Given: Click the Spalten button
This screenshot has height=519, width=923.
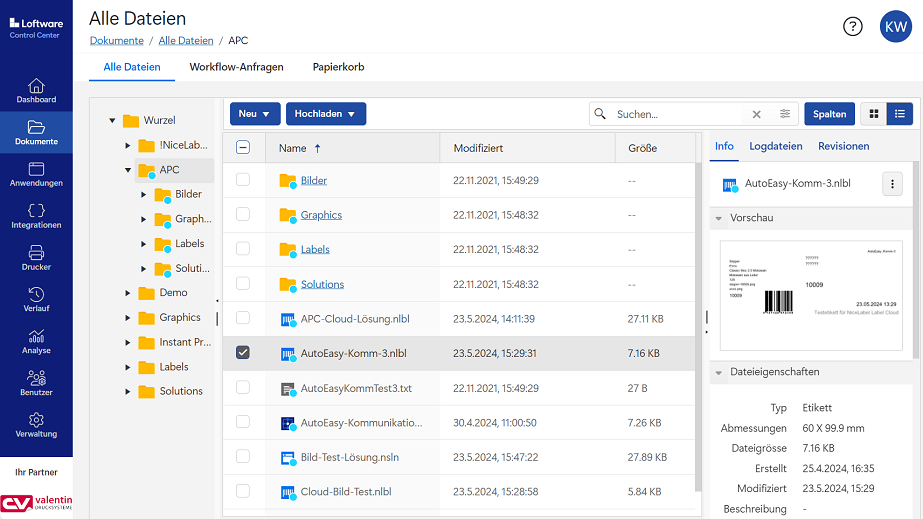Looking at the screenshot, I should point(829,114).
